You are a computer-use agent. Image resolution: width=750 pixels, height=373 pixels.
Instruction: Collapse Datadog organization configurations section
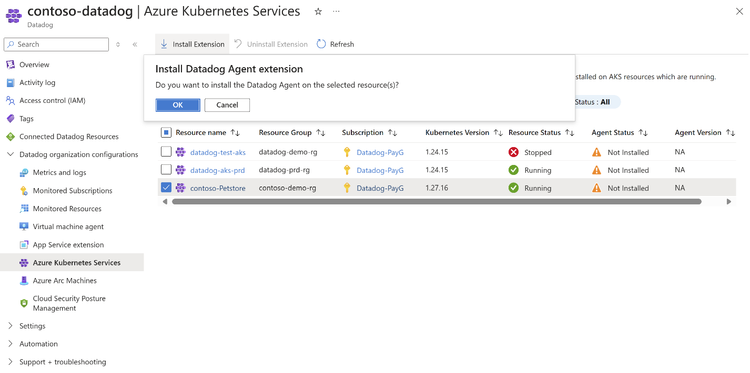point(11,154)
